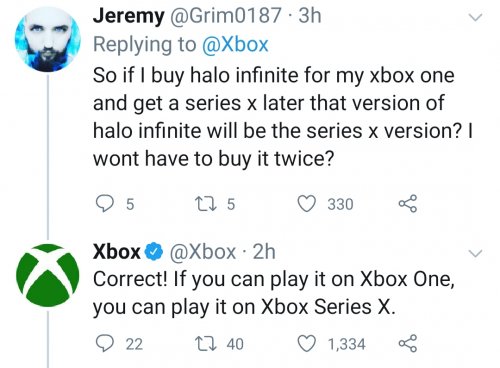The image size is (500, 368).
Task: Share the Xbox tweet
Action: click(x=408, y=344)
